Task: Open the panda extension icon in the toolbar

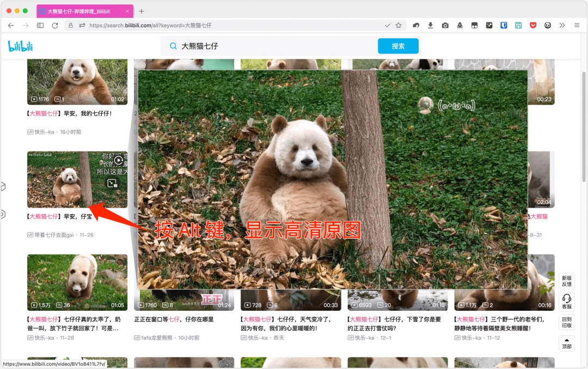Action: (548, 25)
